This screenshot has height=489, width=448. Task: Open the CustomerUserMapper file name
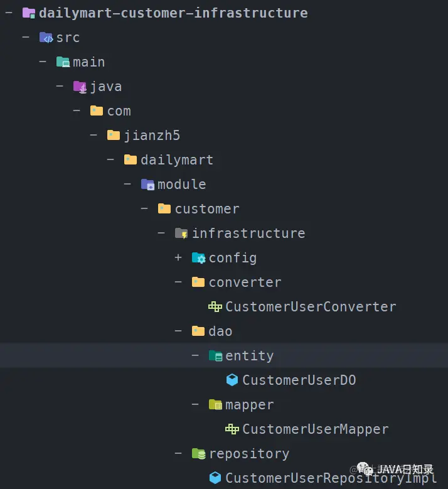pos(316,429)
